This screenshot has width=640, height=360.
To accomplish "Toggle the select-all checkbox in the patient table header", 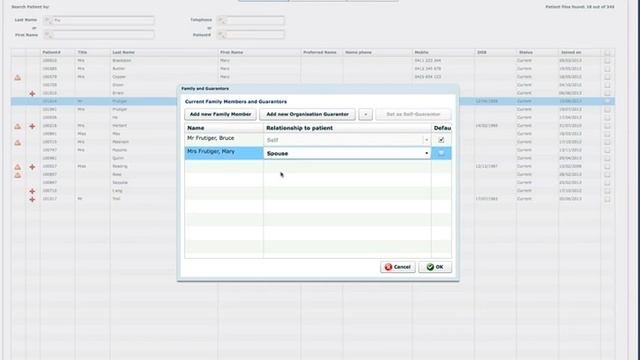I will click(x=607, y=53).
